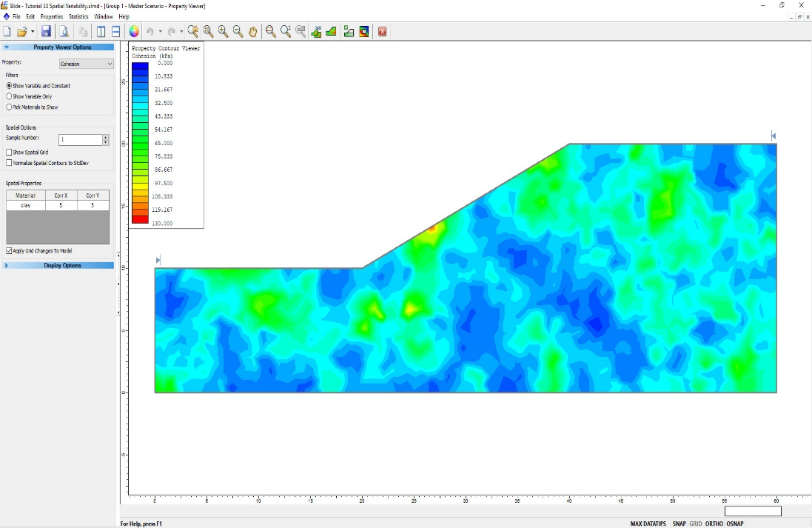Viewport: 812px width, 528px height.
Task: Toggle GRID in the status bar
Action: click(696, 524)
